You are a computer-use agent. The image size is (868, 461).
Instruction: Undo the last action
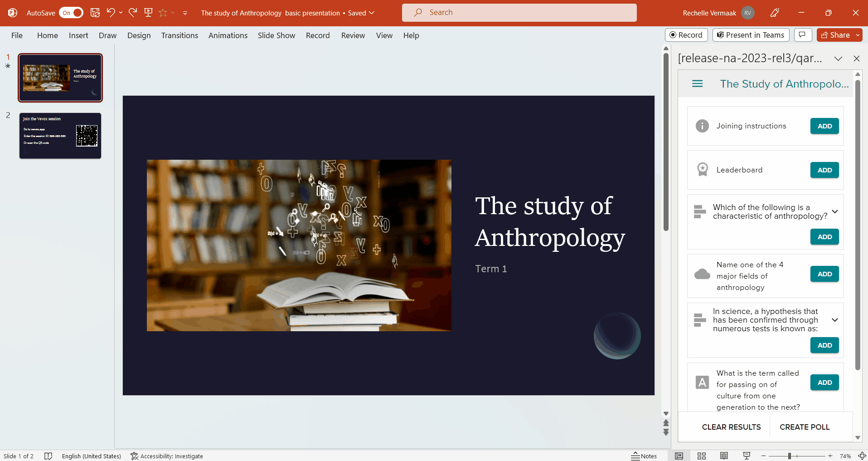[111, 13]
